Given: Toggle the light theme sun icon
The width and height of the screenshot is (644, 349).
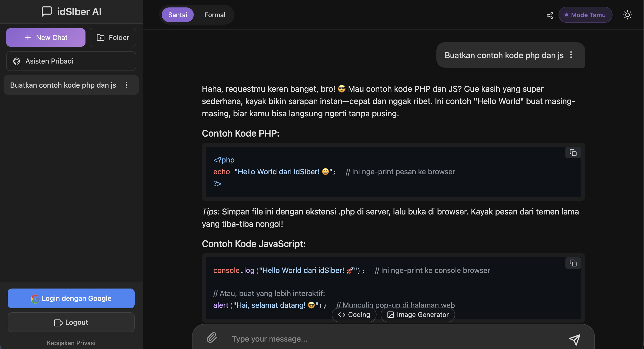Looking at the screenshot, I should pyautogui.click(x=627, y=15).
